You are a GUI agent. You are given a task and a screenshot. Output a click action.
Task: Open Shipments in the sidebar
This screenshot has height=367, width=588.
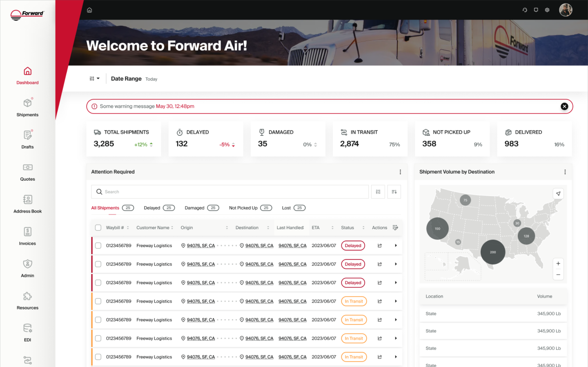click(x=27, y=108)
